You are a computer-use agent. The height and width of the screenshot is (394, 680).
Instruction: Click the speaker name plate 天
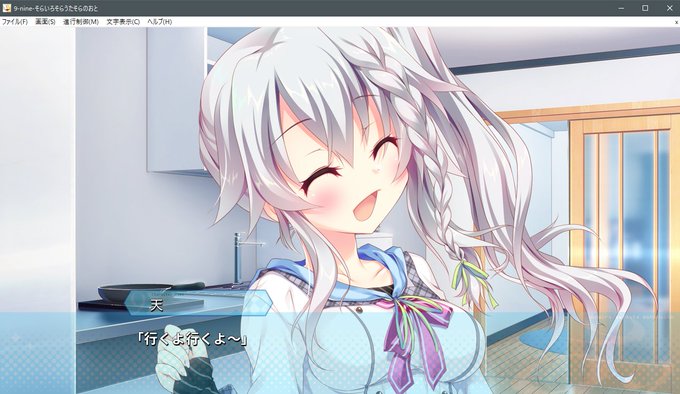[199, 303]
